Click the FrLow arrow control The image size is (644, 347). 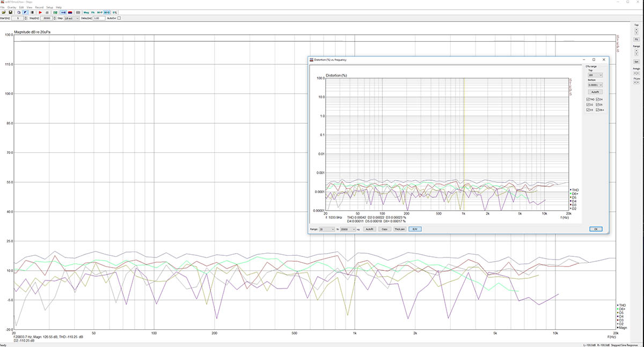click(x=636, y=82)
